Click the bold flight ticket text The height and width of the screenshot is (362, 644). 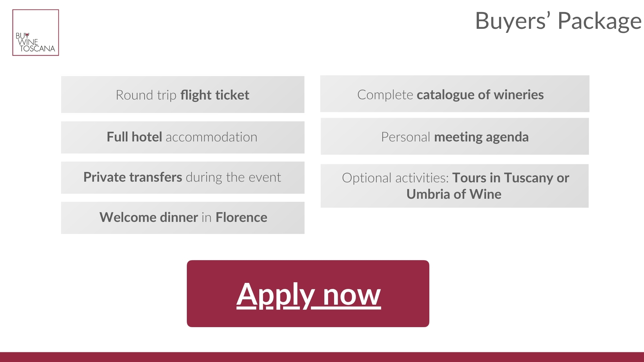click(215, 95)
